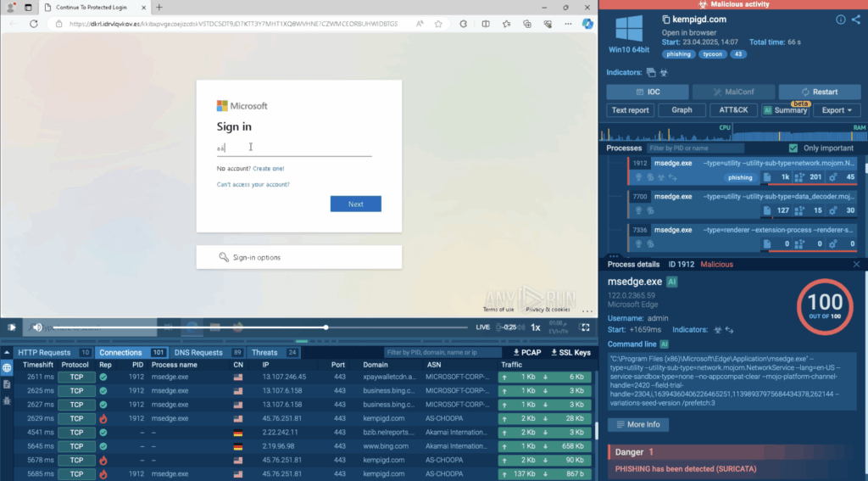Viewport: 868px width, 481px height.
Task: Click the phishing tag on process 1912
Action: click(740, 177)
